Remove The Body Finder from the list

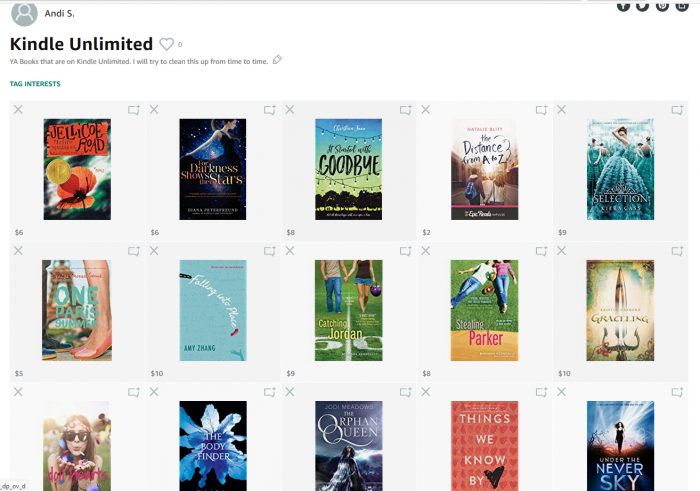pyautogui.click(x=154, y=391)
